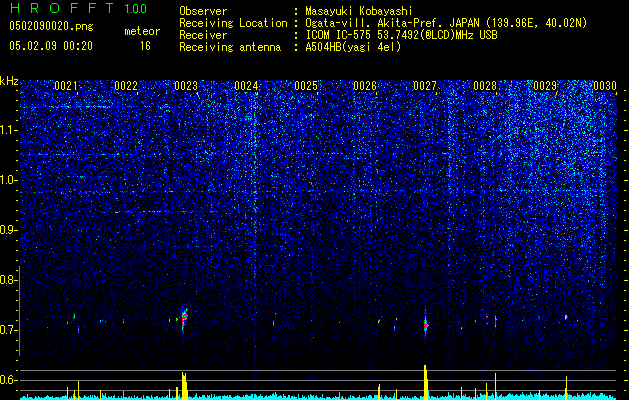Screen dimensions: 629x400
Task: Click the meteor count label
Action: point(142,31)
